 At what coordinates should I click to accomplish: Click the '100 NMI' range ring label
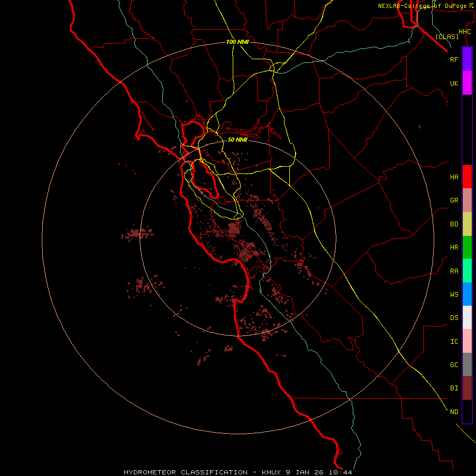click(237, 42)
